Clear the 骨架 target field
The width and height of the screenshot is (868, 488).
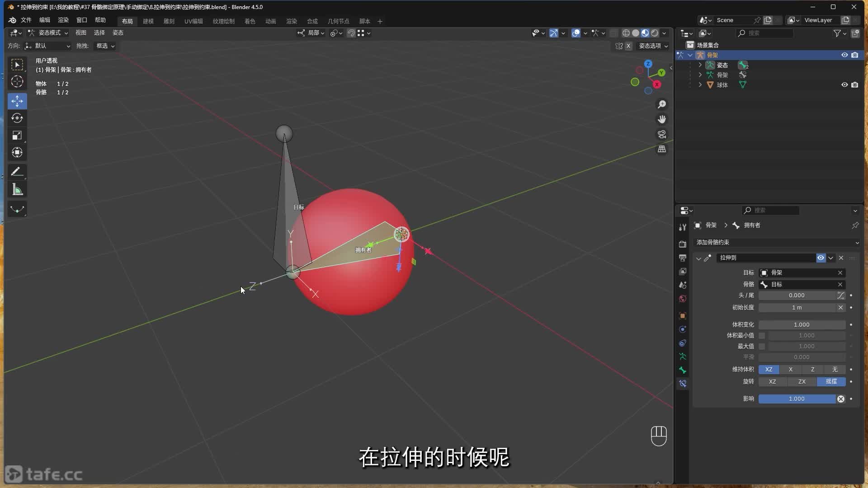coord(840,272)
